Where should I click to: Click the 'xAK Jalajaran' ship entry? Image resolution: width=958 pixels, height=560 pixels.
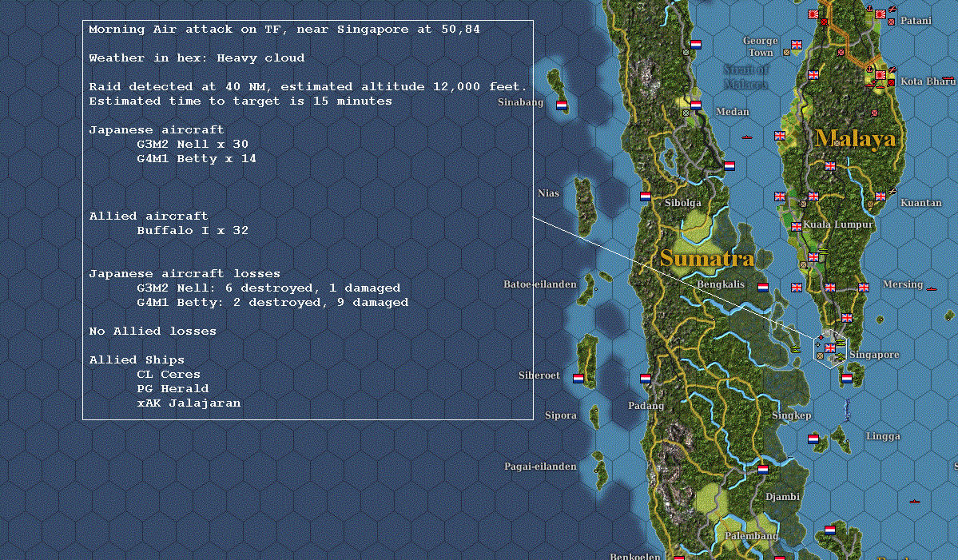click(x=189, y=403)
